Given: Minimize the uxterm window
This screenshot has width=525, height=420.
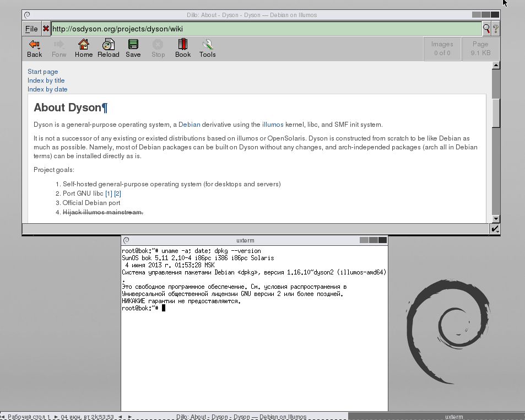Looking at the screenshot, I should [x=364, y=240].
